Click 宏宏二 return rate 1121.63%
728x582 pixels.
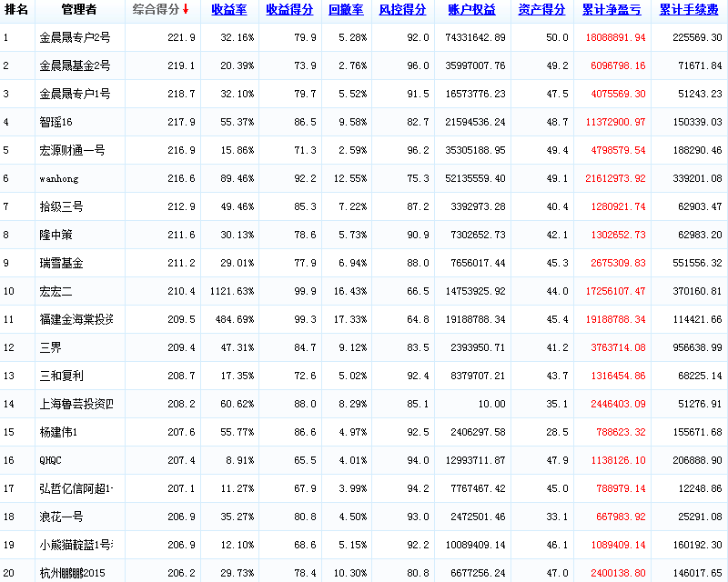coord(231,292)
